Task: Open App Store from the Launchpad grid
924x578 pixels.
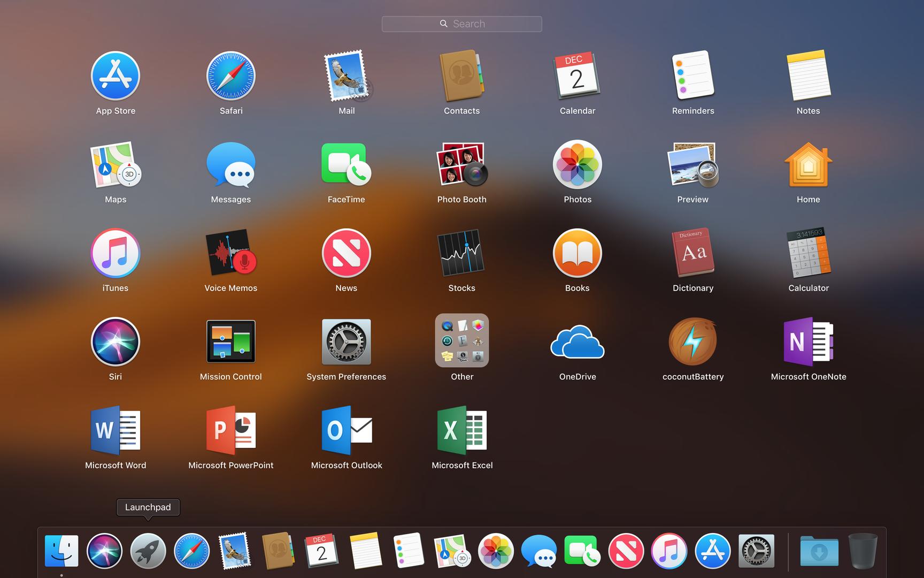Action: [115, 76]
